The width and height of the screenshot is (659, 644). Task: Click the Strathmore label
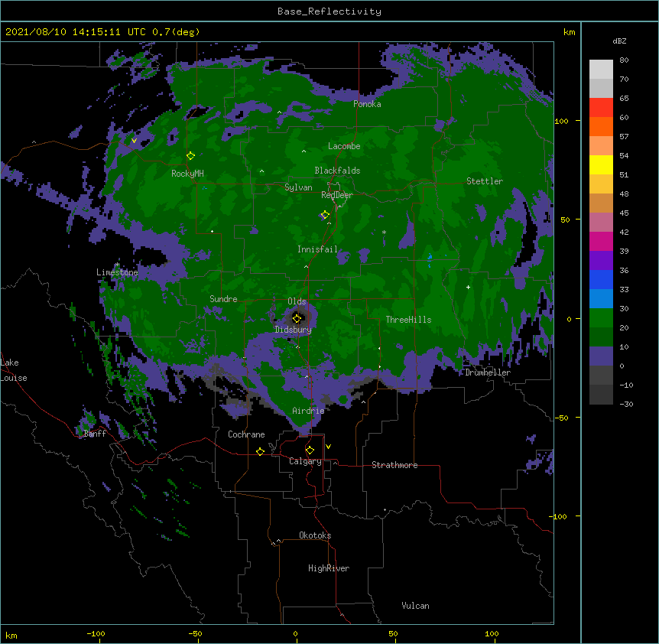(394, 465)
